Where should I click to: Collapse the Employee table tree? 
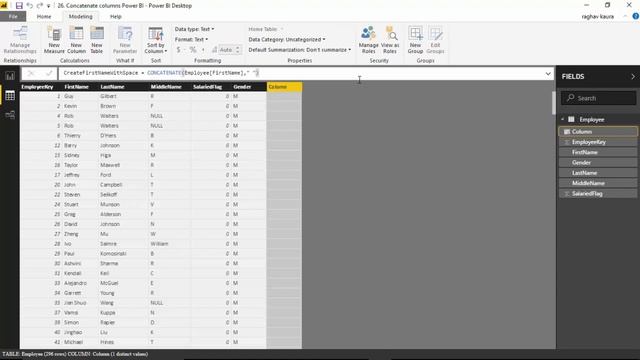coord(563,119)
